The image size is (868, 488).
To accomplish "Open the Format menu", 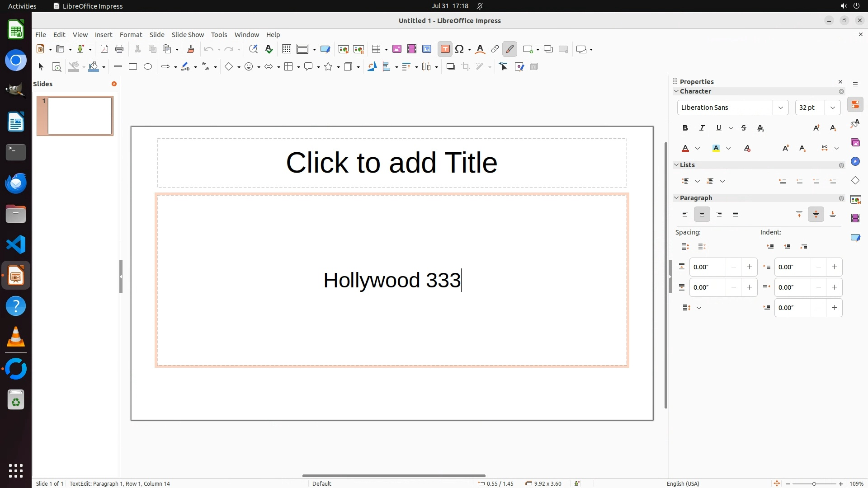I will click(x=131, y=35).
